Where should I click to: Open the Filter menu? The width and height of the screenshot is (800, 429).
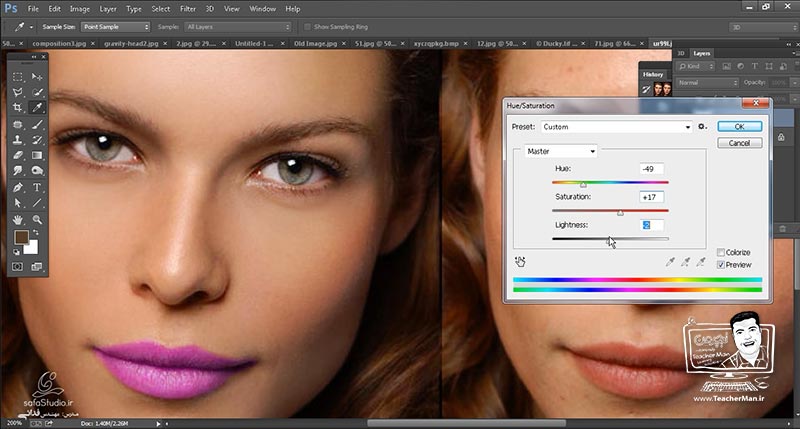coord(188,9)
